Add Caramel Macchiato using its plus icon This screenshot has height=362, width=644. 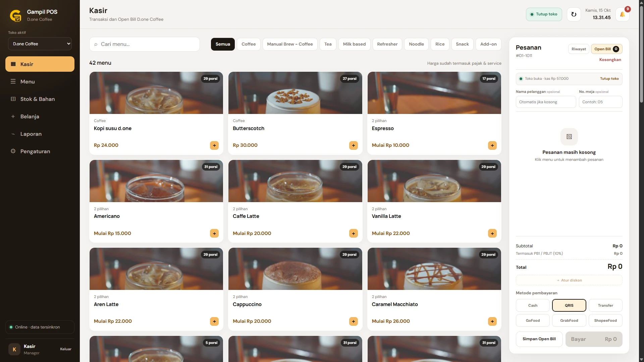492,321
